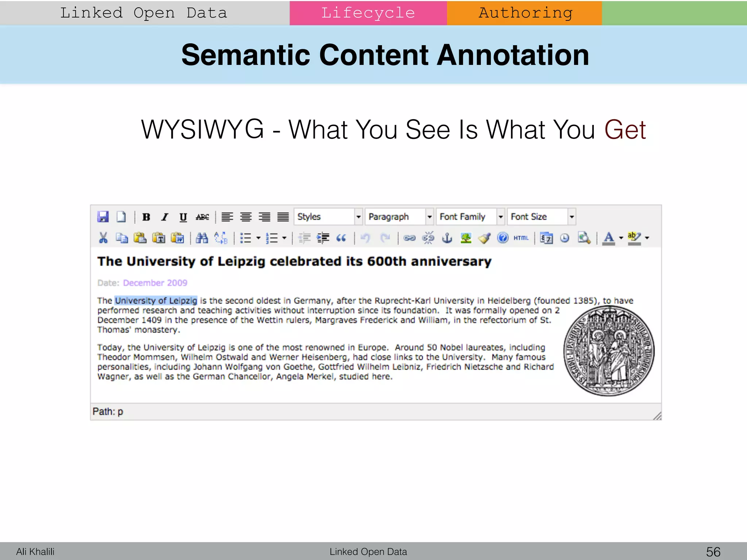This screenshot has width=747, height=560.
Task: Open the Insert Image tree icon
Action: click(x=466, y=238)
